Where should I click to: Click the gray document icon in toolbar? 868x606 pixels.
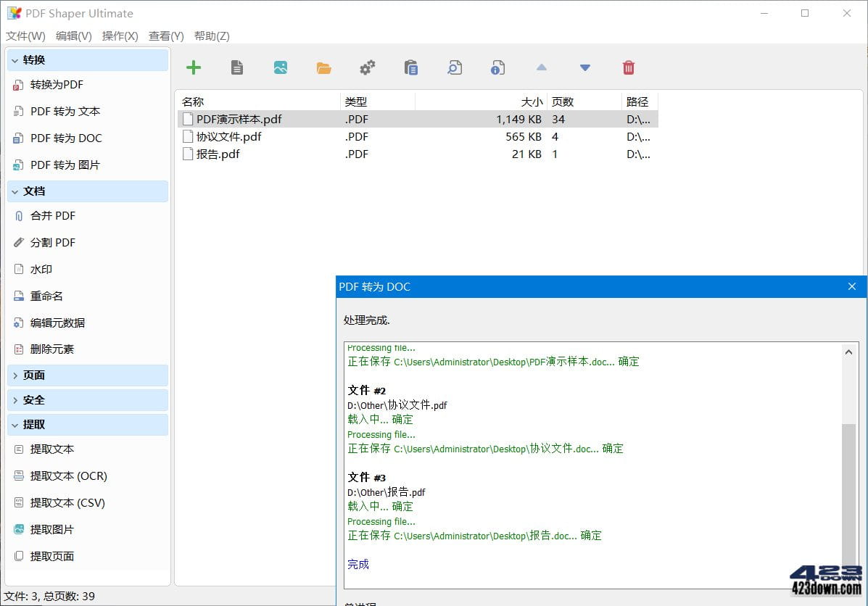tap(237, 67)
